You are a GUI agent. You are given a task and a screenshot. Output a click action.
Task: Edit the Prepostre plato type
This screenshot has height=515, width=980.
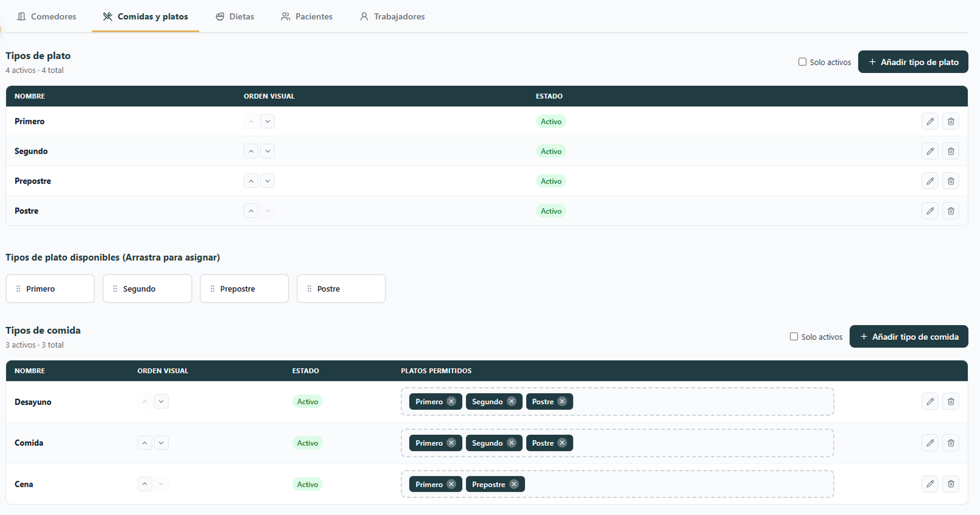click(930, 181)
